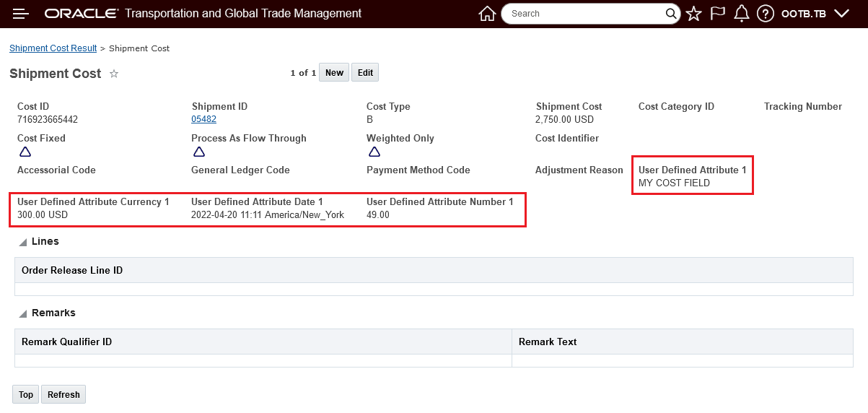Click the Process As Flow Through indicator
This screenshot has height=413, width=868.
point(199,152)
